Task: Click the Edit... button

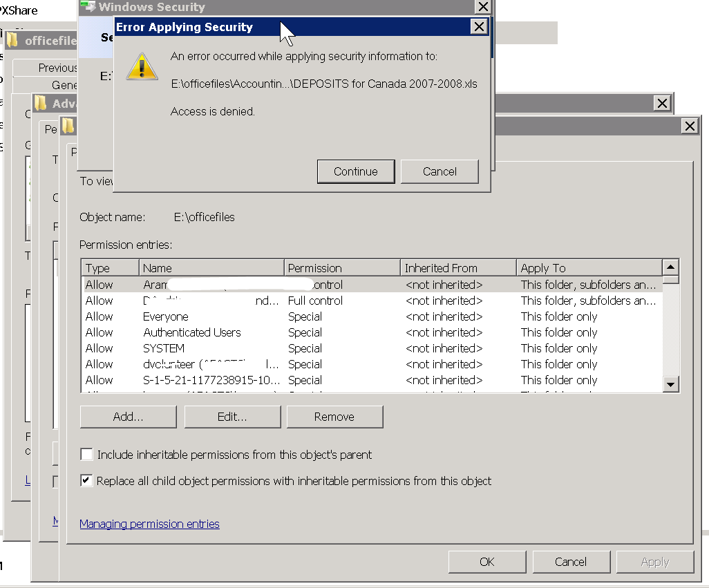Action: [x=232, y=417]
